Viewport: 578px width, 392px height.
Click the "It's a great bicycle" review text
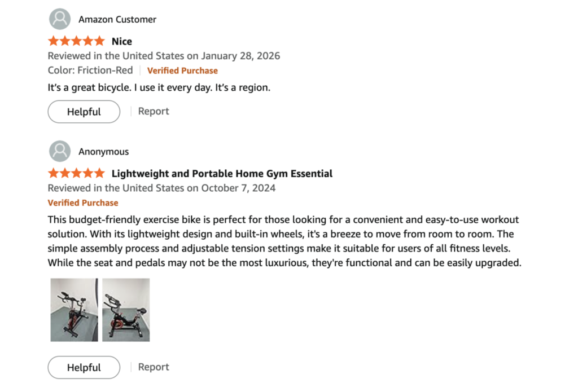pyautogui.click(x=159, y=88)
